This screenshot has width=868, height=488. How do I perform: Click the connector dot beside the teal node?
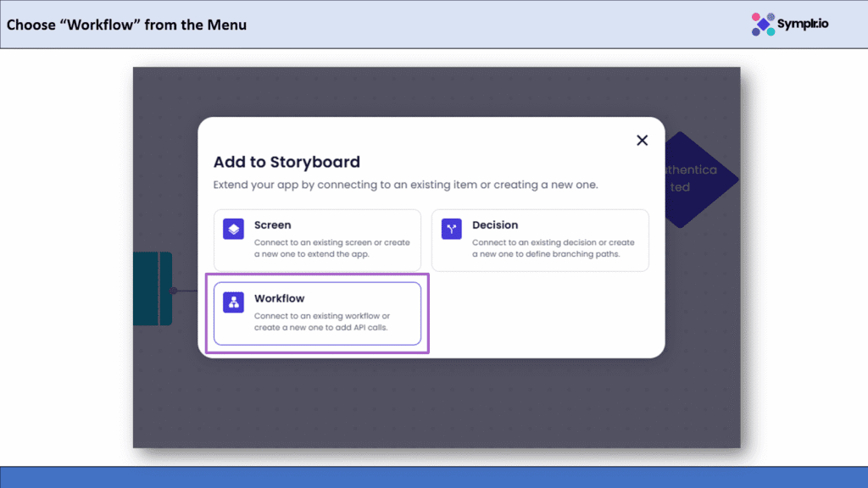(x=174, y=291)
